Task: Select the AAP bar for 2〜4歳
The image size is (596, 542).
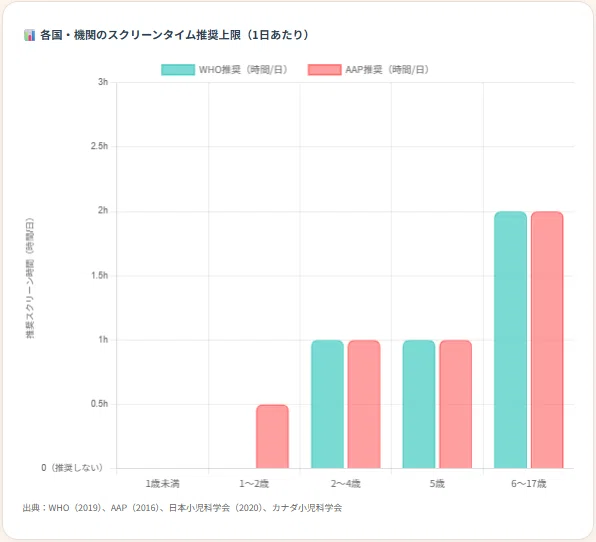Action: pyautogui.click(x=364, y=404)
